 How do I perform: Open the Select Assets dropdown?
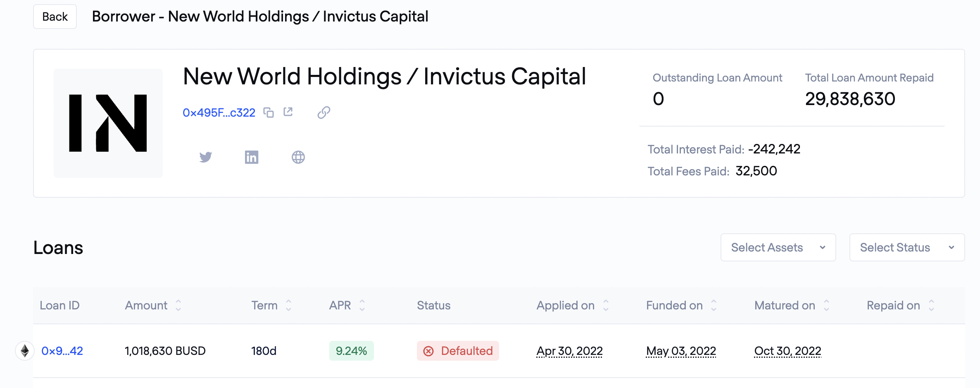point(778,247)
